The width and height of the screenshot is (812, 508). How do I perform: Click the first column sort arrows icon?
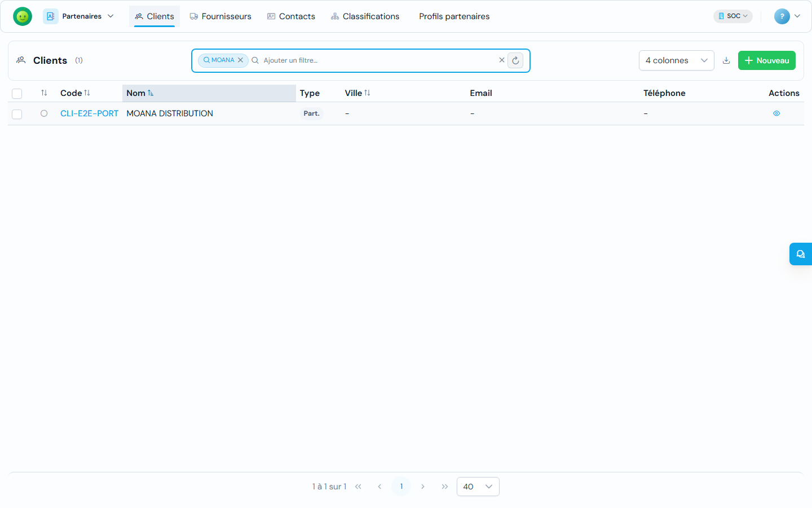click(x=44, y=93)
